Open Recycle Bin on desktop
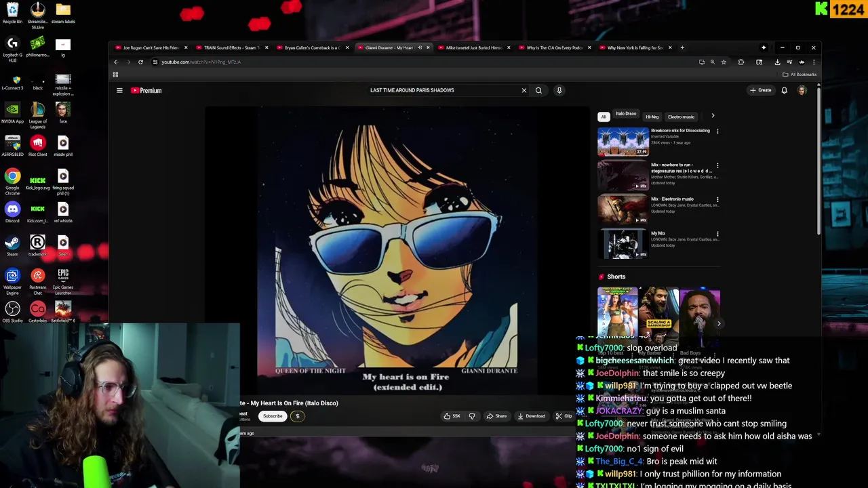 coord(12,13)
